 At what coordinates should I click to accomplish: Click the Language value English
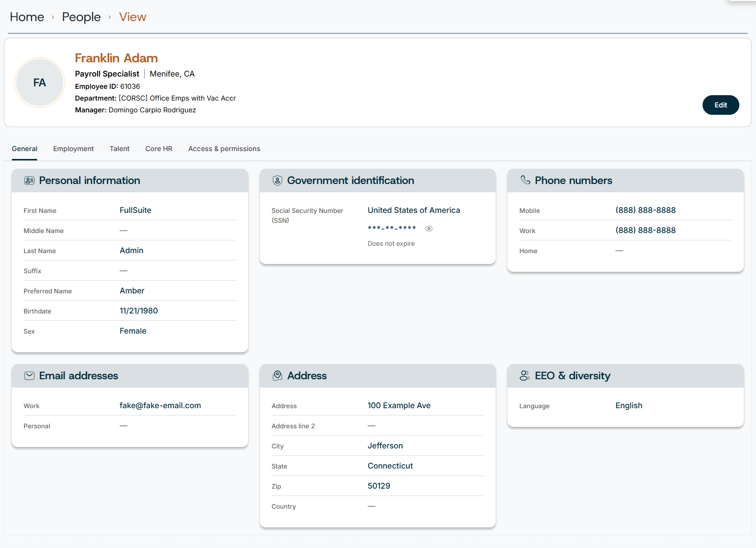click(629, 406)
